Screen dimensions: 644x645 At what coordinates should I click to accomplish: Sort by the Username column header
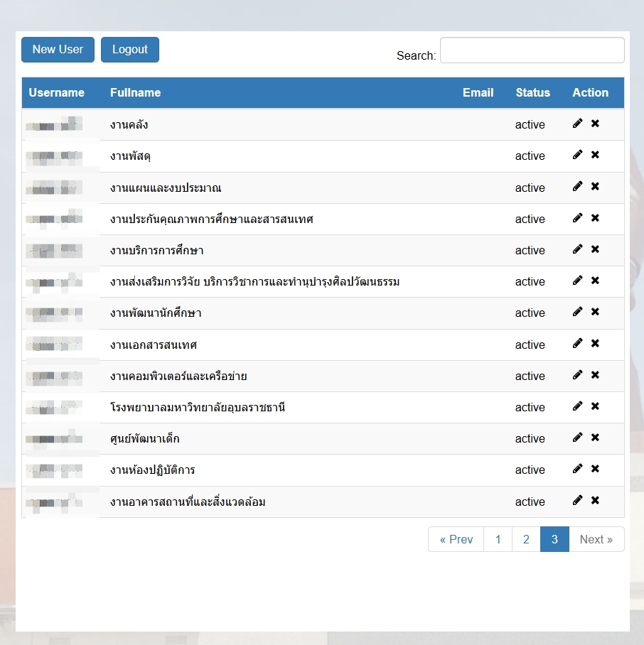point(57,92)
